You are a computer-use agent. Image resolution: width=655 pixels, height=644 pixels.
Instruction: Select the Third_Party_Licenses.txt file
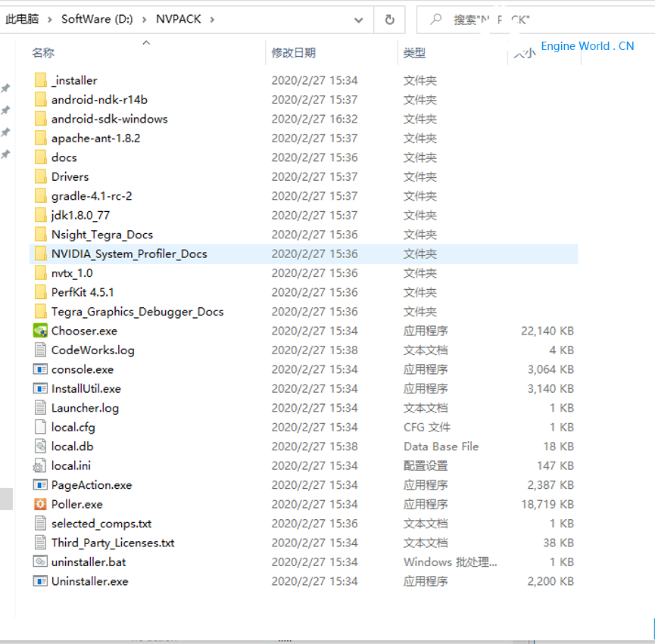click(x=113, y=543)
